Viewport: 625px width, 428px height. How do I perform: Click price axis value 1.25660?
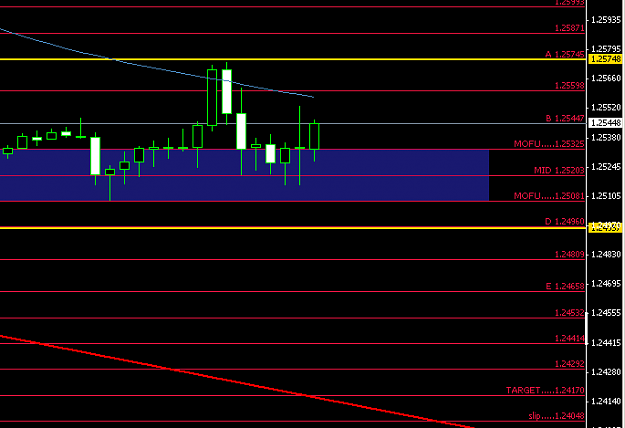[606, 78]
